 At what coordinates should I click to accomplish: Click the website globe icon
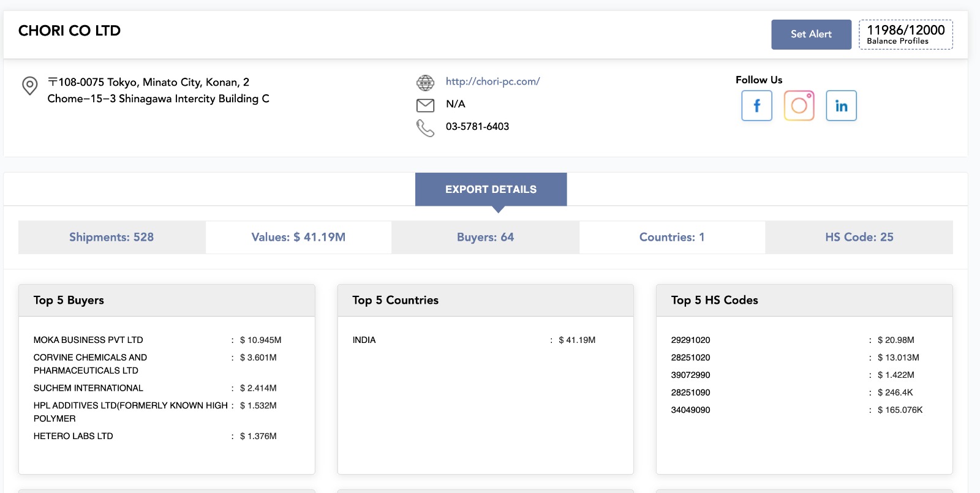425,82
